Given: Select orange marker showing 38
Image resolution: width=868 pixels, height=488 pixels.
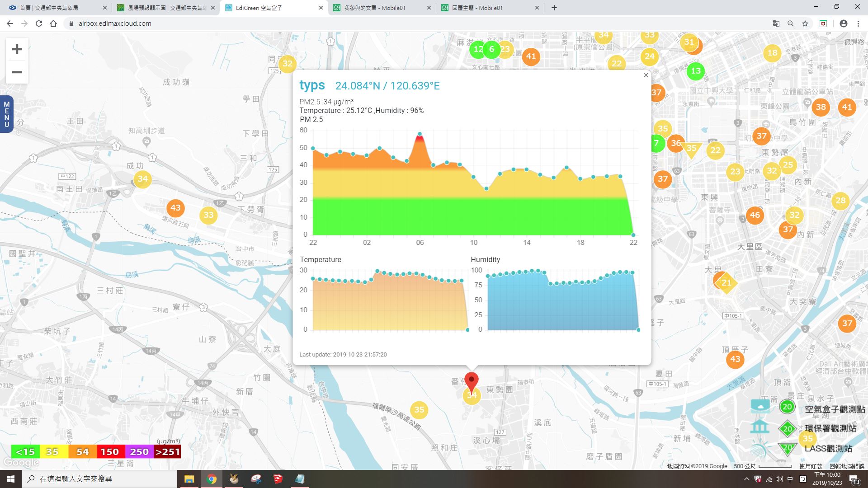Looking at the screenshot, I should tap(821, 107).
